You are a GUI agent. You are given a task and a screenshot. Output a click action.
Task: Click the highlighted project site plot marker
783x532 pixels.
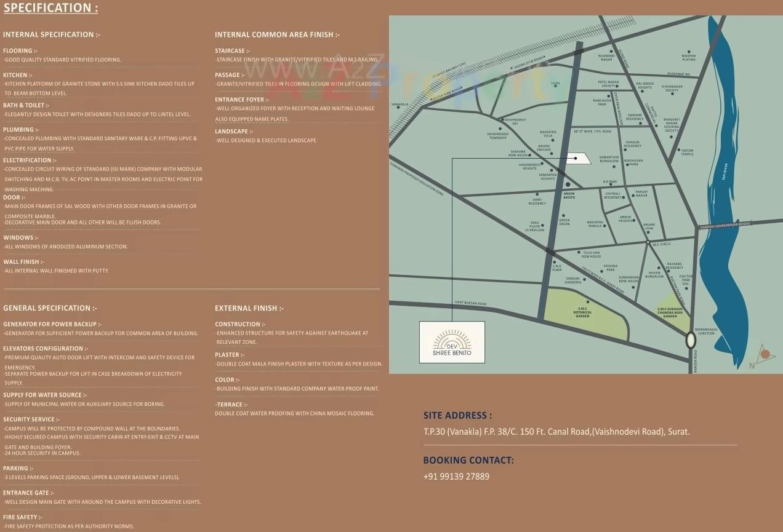click(576, 158)
